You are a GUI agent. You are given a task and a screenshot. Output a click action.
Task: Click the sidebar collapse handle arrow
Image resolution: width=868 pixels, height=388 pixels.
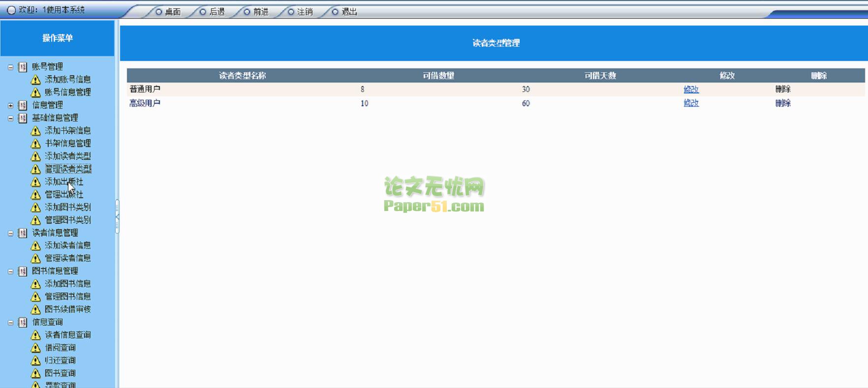(117, 216)
